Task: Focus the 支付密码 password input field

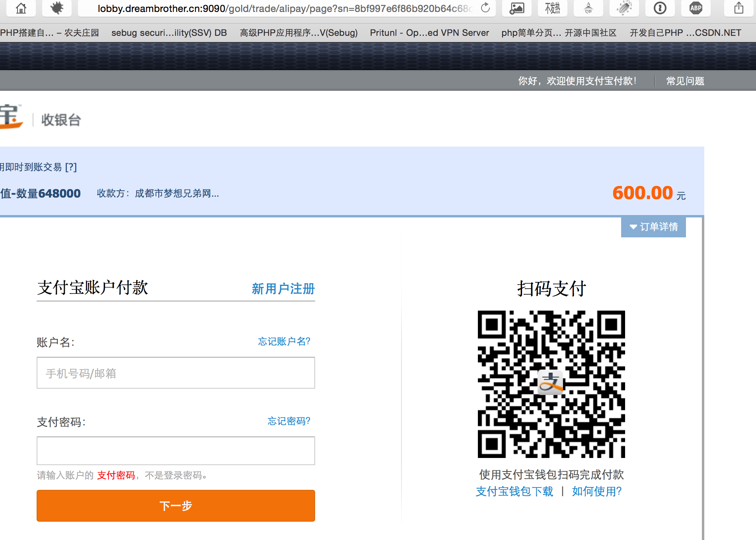Action: 176,451
